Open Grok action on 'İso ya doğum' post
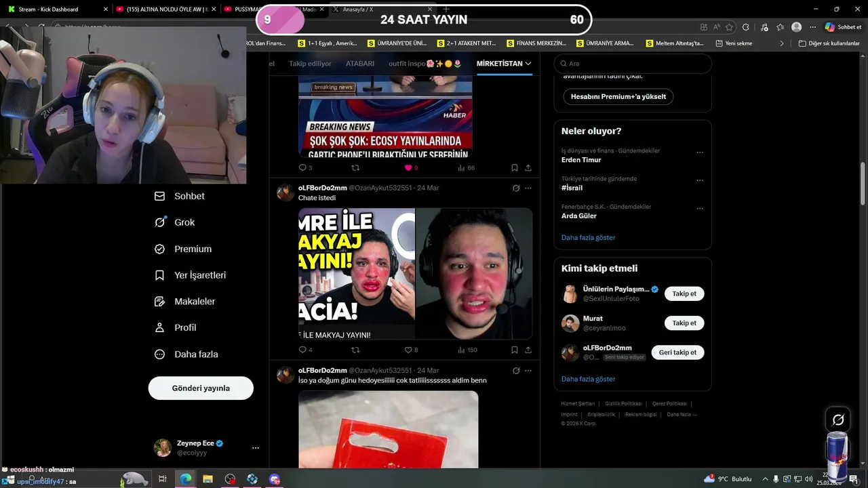This screenshot has width=868, height=488. tap(516, 371)
